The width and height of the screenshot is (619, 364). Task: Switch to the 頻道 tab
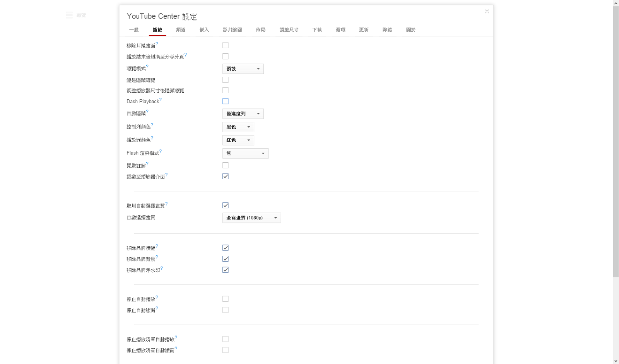(x=181, y=30)
